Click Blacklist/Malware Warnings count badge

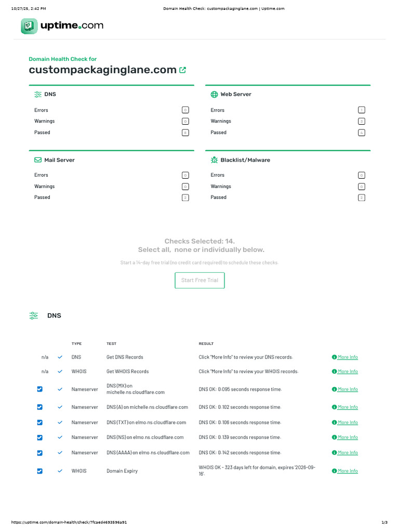pyautogui.click(x=362, y=187)
